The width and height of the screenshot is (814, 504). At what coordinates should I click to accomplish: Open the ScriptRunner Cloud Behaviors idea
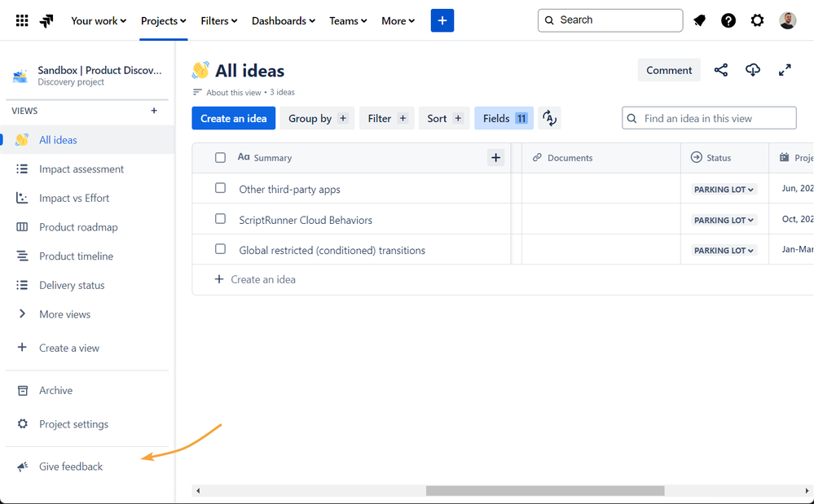tap(306, 220)
